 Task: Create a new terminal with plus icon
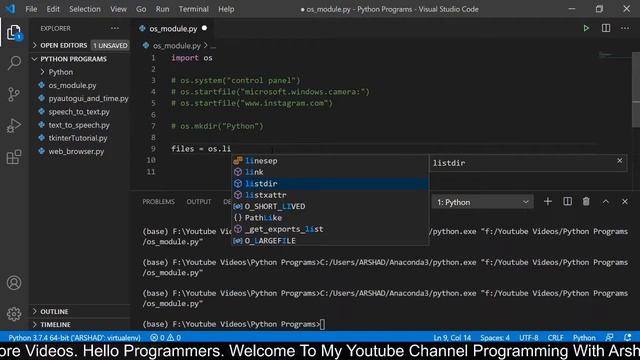(548, 202)
